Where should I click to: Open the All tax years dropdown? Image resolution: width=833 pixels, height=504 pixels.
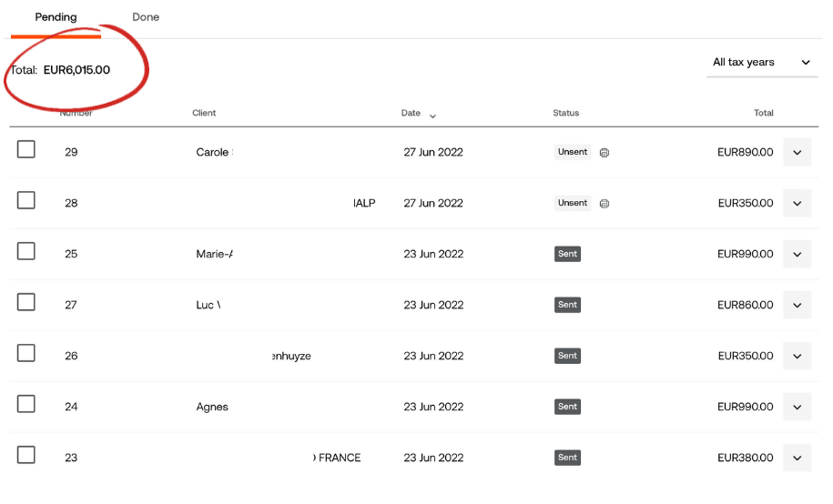tap(761, 63)
